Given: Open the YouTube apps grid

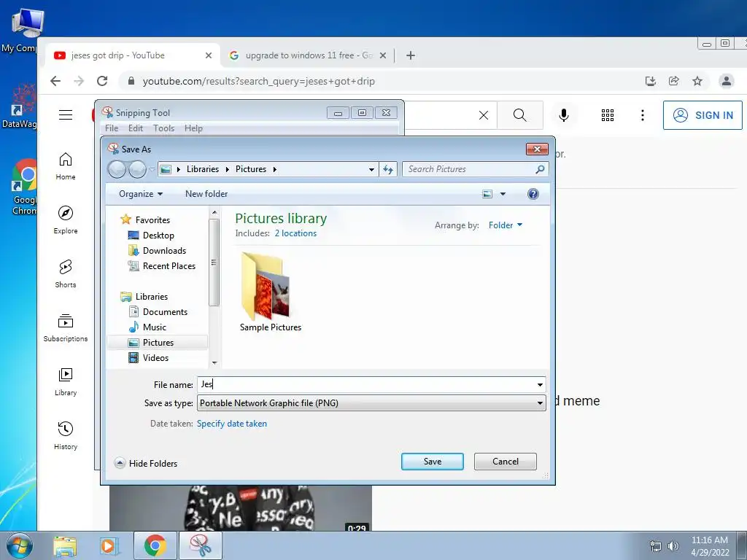Looking at the screenshot, I should point(608,115).
